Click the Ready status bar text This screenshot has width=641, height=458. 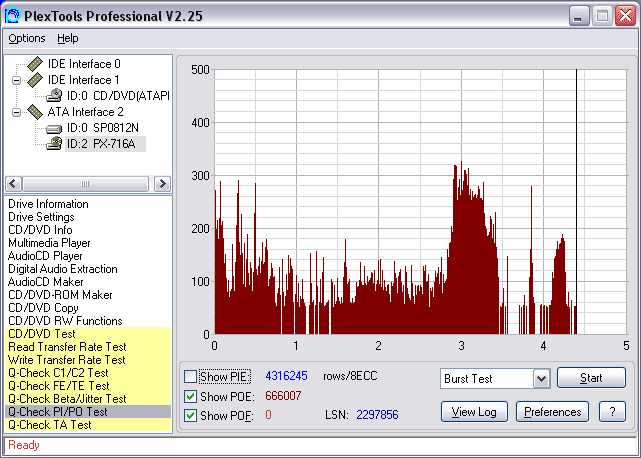click(x=24, y=445)
